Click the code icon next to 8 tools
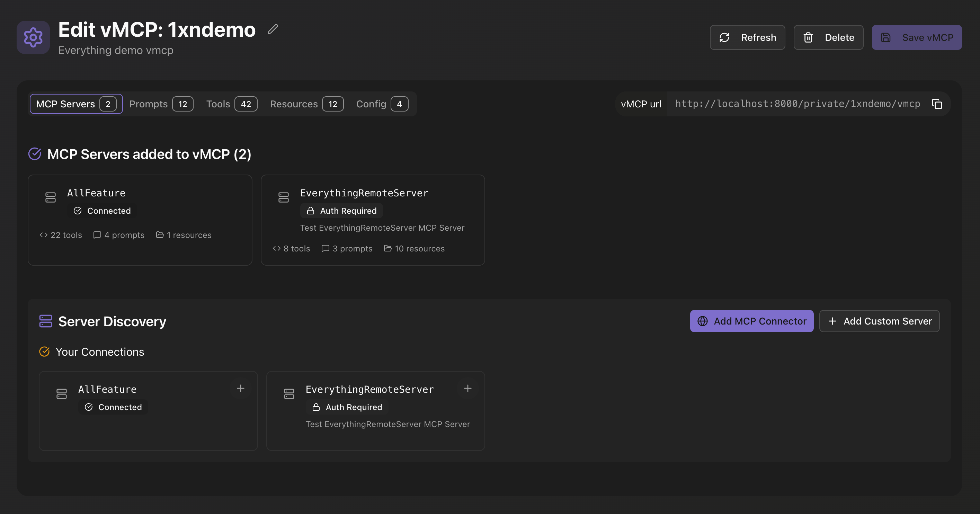 (276, 248)
